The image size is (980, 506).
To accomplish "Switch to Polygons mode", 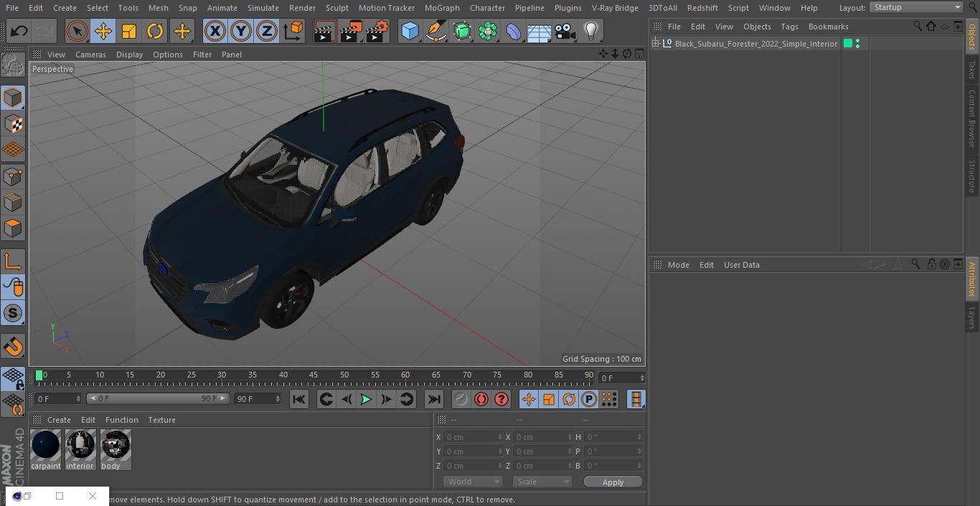I will (x=13, y=228).
